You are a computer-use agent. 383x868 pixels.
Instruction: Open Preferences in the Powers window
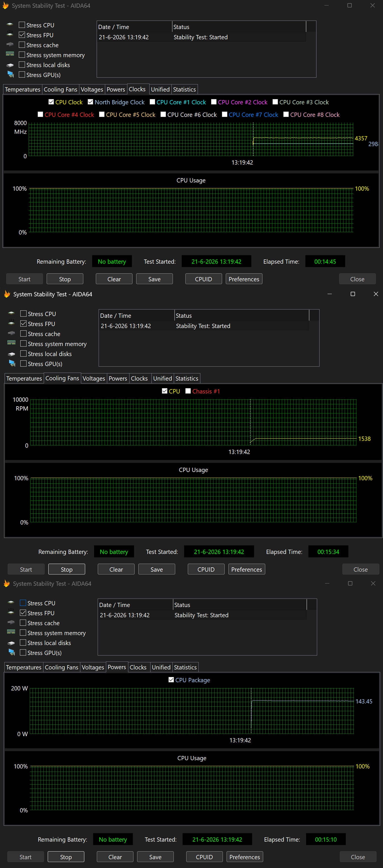pyautogui.click(x=245, y=857)
